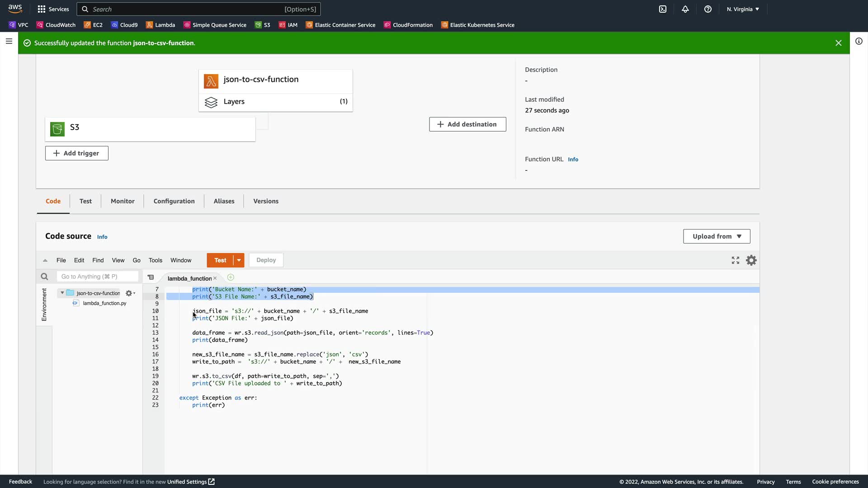868x488 pixels.
Task: Click the Go to Anything input field
Action: [x=97, y=277]
